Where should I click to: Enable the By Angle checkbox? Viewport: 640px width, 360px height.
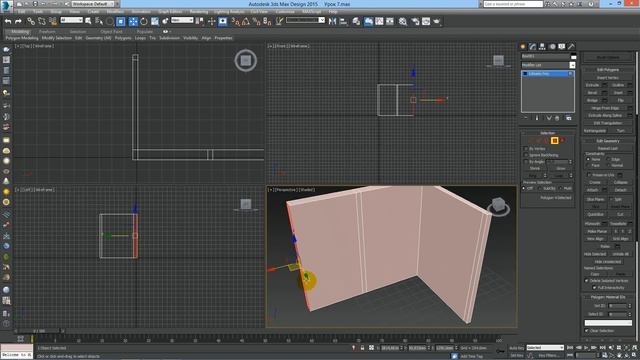point(526,162)
